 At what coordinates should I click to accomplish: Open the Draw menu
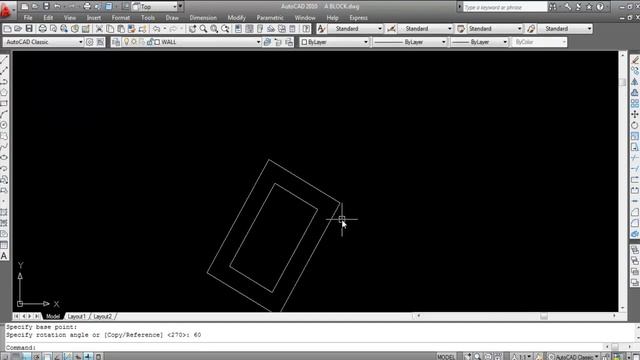point(172,18)
